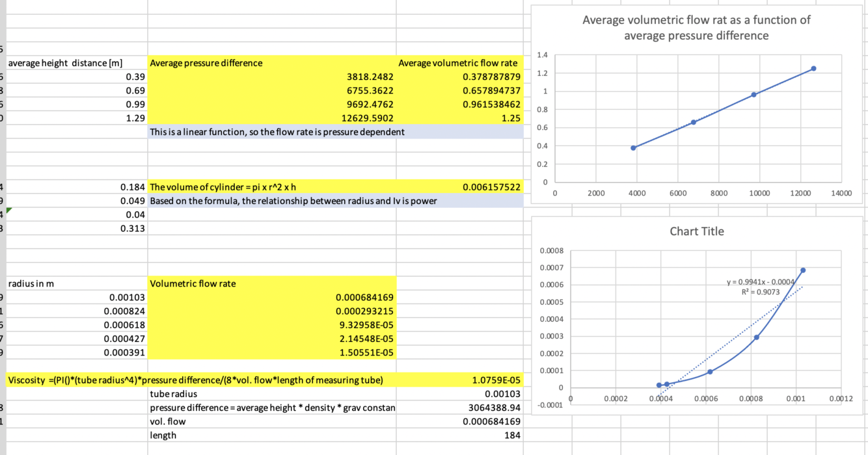Click cell with value 0.313
This screenshot has height=455, width=868.
tap(77, 228)
